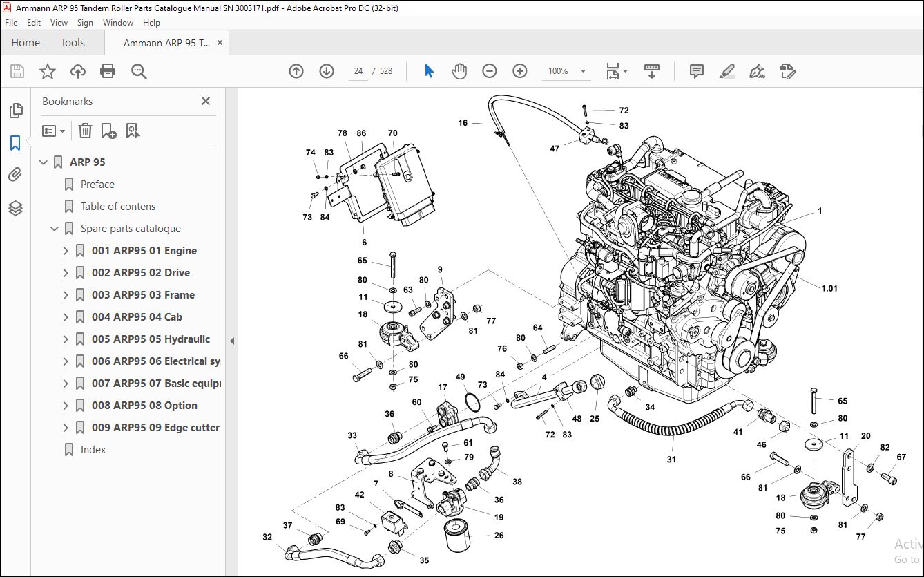924x577 pixels.
Task: Jump to the Index bookmark
Action: pos(93,450)
